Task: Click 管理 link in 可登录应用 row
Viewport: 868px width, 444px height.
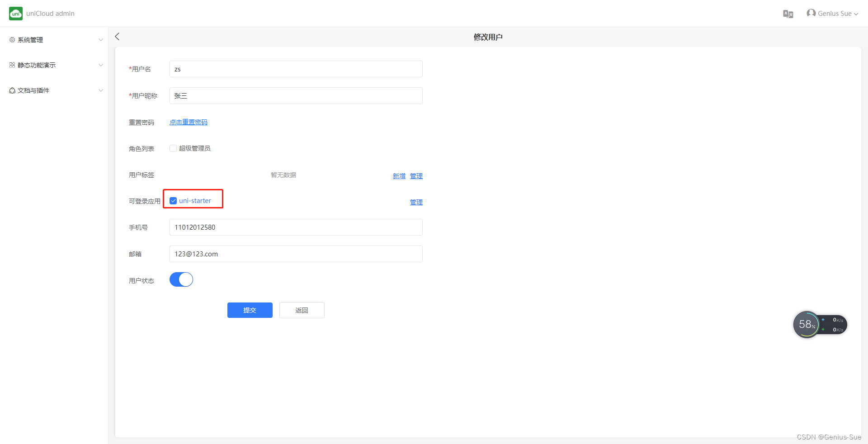Action: pos(416,202)
